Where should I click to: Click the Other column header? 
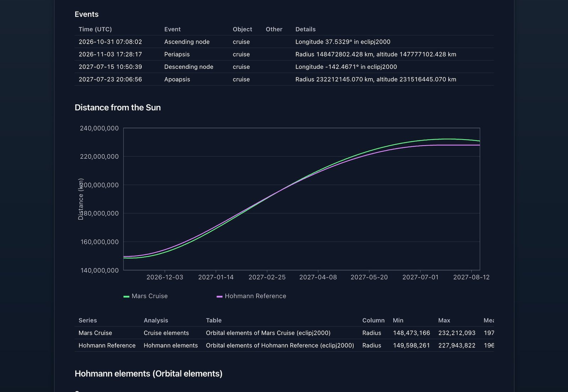point(274,29)
